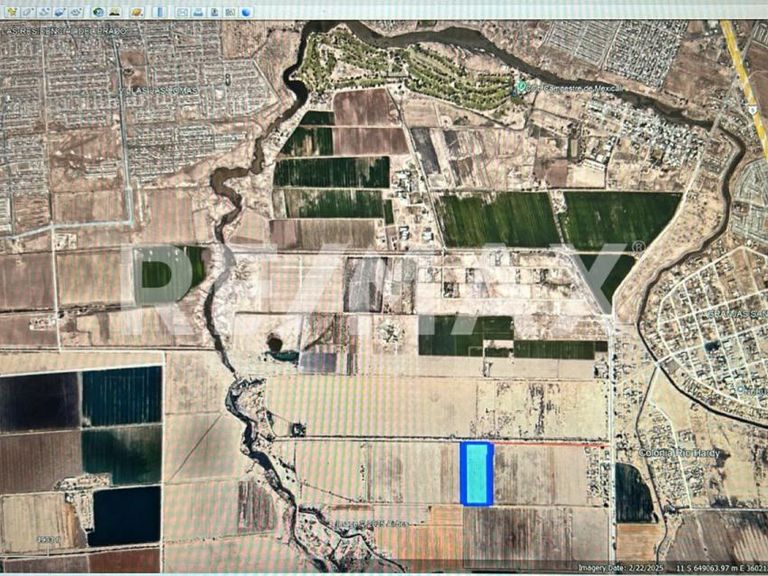Show historical imagery with the clock icon
Viewport: 768px width, 576px height.
98,12
